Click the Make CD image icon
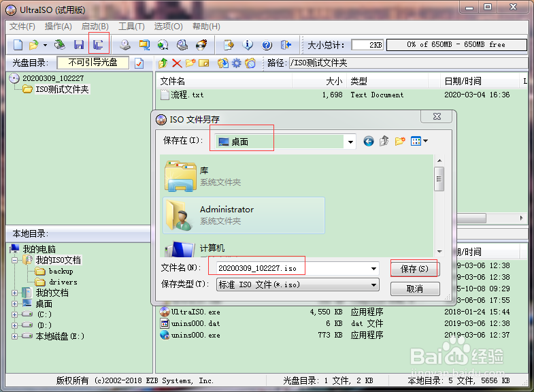The width and height of the screenshot is (534, 392). [x=125, y=45]
